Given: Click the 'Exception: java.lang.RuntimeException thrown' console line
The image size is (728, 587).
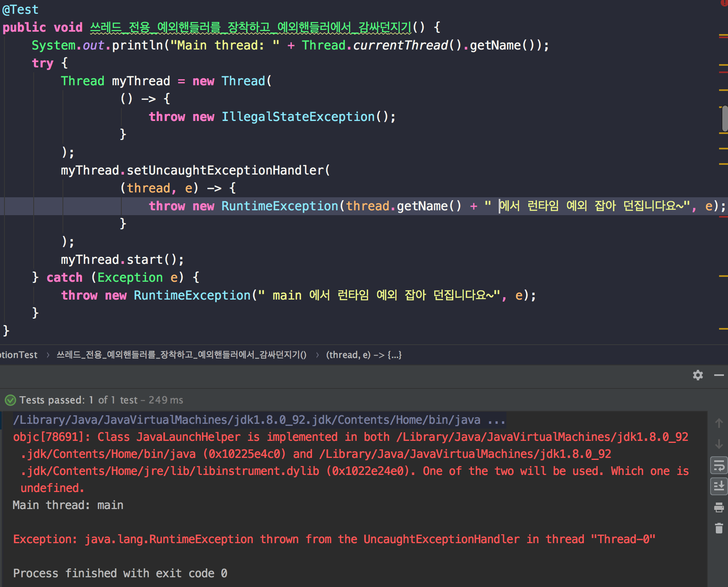Looking at the screenshot, I should [334, 539].
